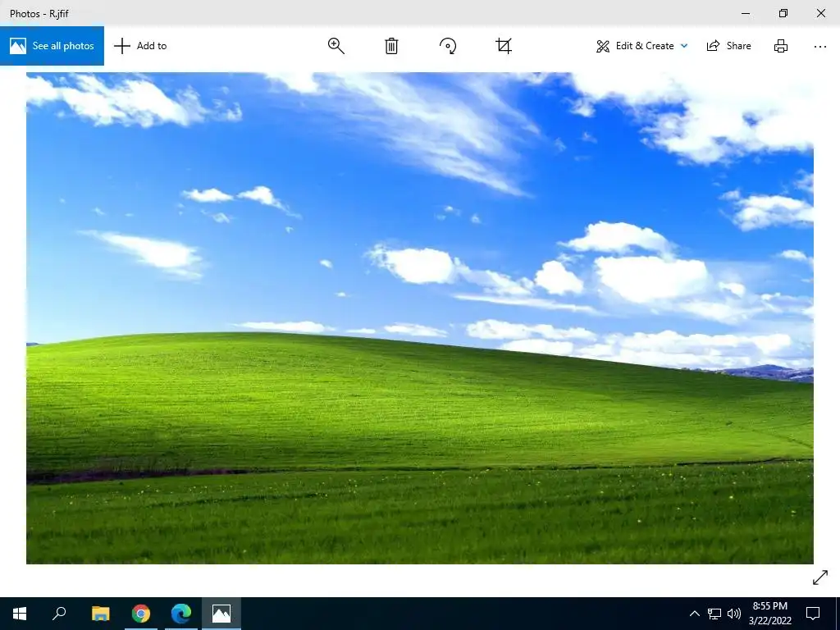
Task: Select the Photos app taskbar icon
Action: [221, 614]
